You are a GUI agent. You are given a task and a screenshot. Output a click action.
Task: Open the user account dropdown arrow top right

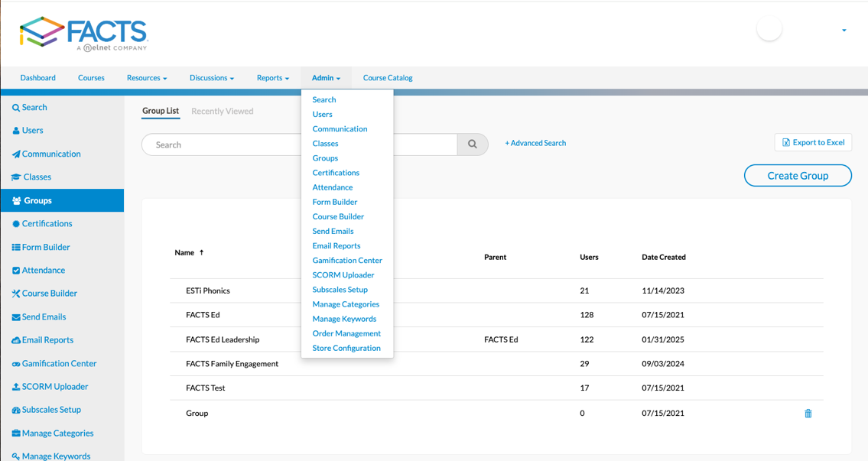click(844, 31)
